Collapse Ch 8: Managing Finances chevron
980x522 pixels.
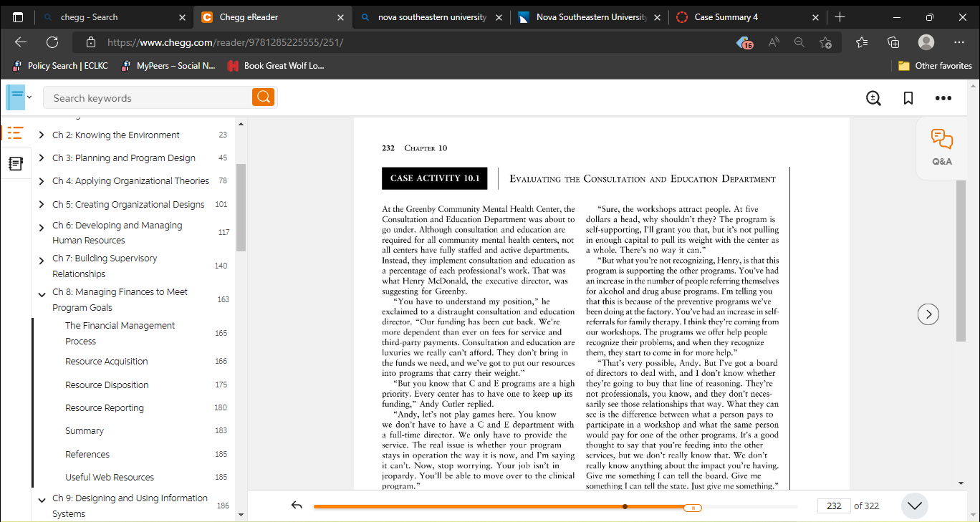point(41,294)
